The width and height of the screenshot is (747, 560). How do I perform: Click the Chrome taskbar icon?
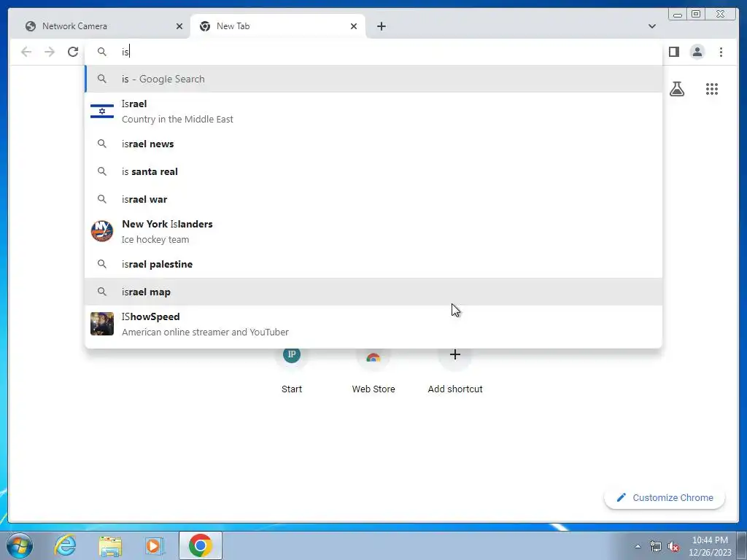tap(201, 545)
